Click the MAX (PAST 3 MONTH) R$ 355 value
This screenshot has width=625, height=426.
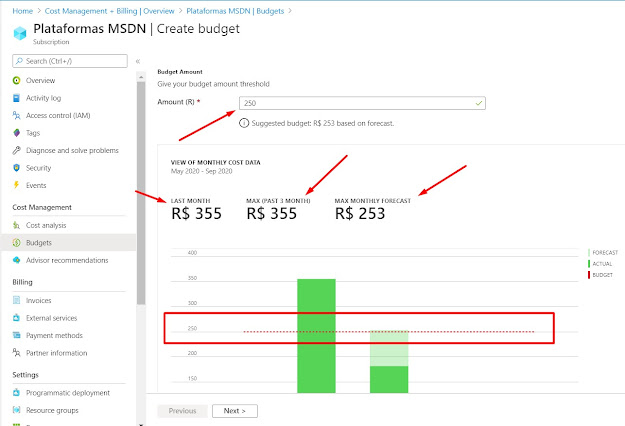point(271,214)
